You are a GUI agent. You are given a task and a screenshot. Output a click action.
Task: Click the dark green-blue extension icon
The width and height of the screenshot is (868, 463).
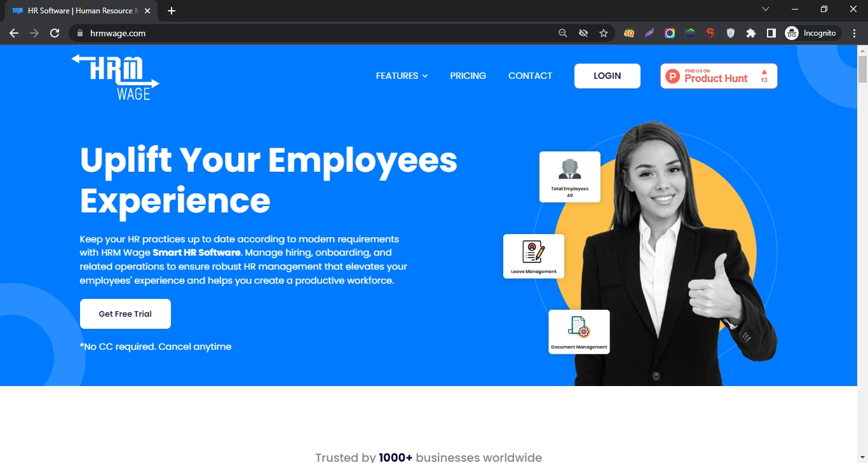point(690,33)
